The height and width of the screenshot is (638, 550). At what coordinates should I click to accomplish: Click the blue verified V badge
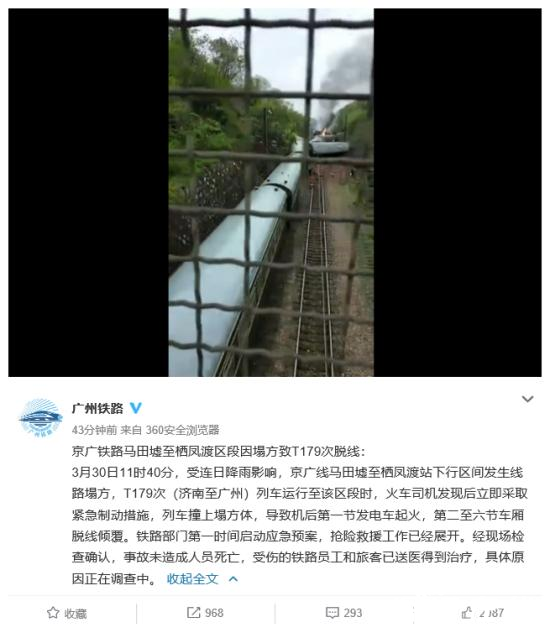tap(135, 408)
